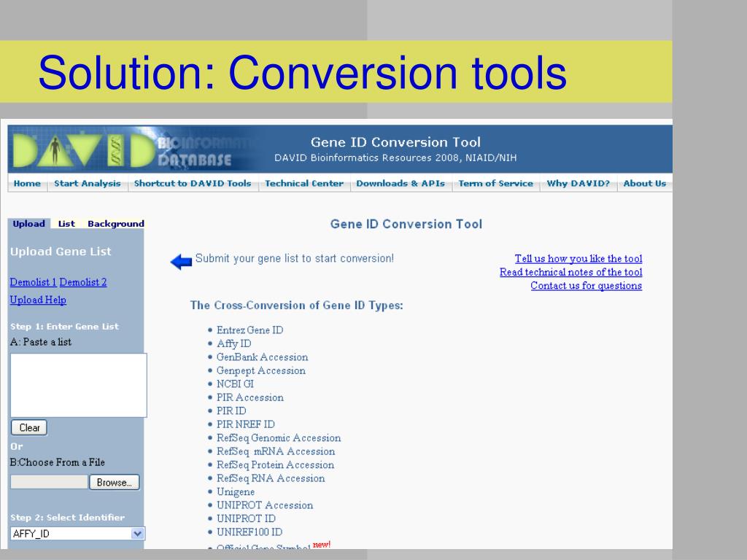This screenshot has width=747, height=560.
Task: Select the Entrez Gene ID list entry
Action: point(249,330)
